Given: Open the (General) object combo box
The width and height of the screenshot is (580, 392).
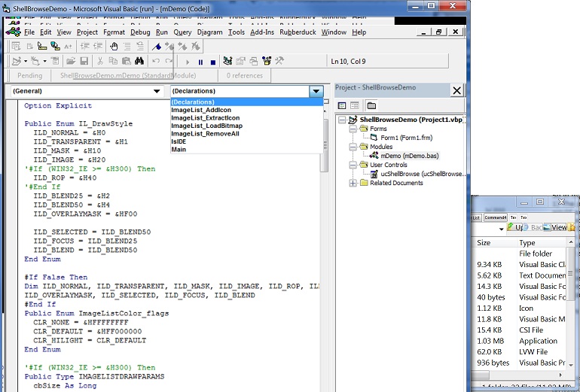Looking at the screenshot, I should tap(87, 91).
